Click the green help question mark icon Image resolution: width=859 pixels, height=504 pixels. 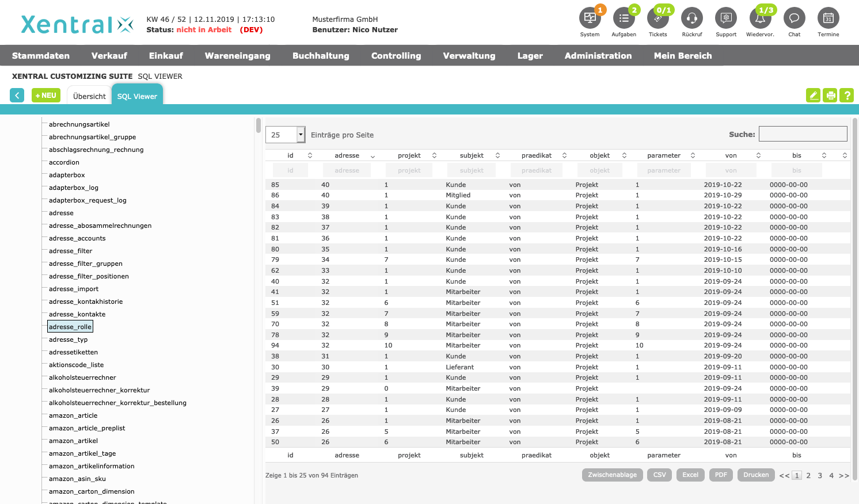coord(846,96)
